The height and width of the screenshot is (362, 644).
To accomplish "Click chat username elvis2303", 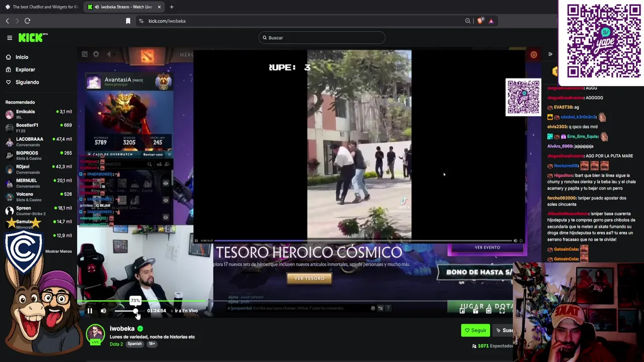I will pyautogui.click(x=557, y=127).
